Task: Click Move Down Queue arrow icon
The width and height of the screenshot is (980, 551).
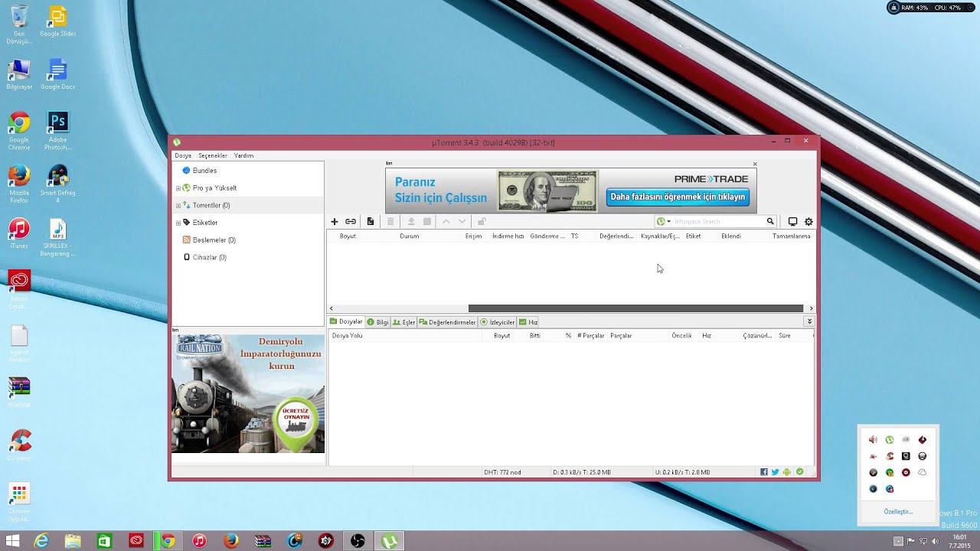Action: [x=462, y=221]
